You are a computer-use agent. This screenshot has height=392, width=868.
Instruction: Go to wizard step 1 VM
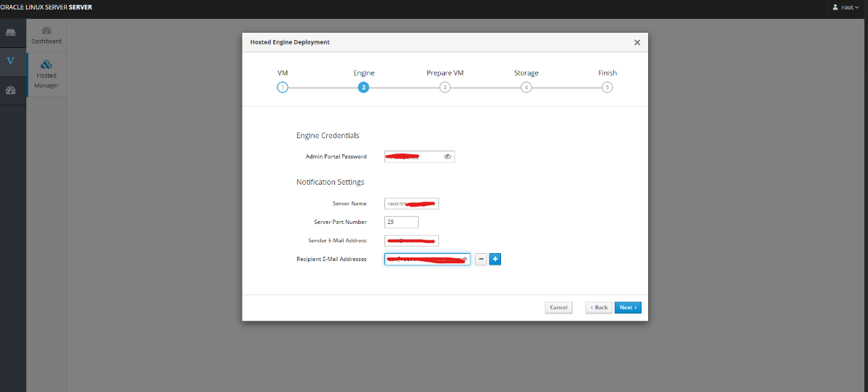click(x=283, y=87)
